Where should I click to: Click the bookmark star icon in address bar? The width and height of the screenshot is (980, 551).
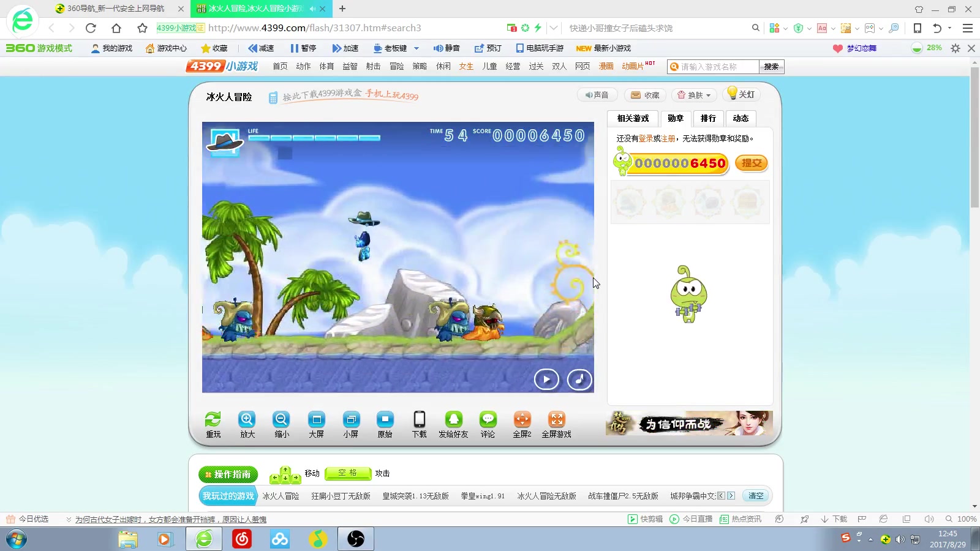(142, 28)
